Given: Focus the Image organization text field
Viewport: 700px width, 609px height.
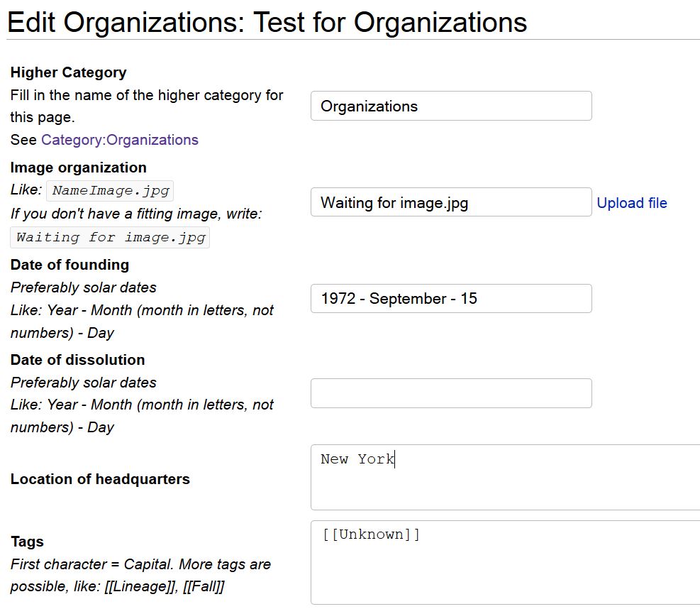Looking at the screenshot, I should 450,202.
